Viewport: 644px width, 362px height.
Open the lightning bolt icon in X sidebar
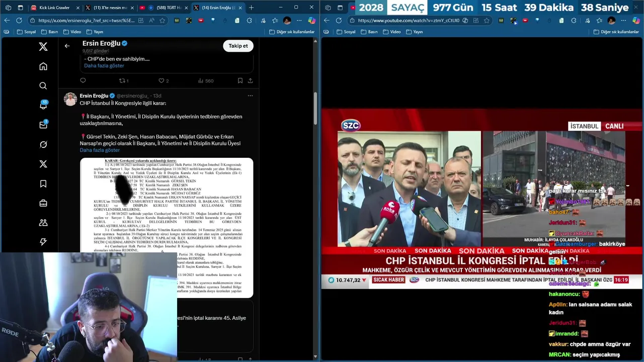(43, 242)
